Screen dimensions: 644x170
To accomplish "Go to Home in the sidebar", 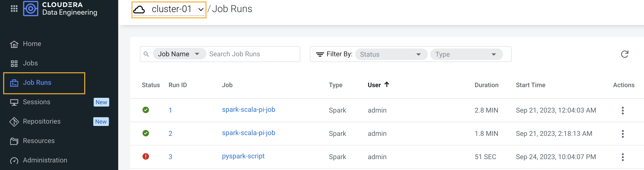I will pos(32,44).
